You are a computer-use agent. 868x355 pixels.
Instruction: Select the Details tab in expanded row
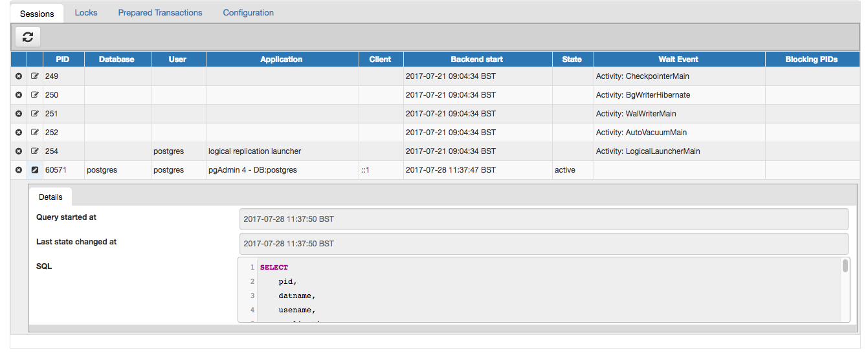point(50,197)
